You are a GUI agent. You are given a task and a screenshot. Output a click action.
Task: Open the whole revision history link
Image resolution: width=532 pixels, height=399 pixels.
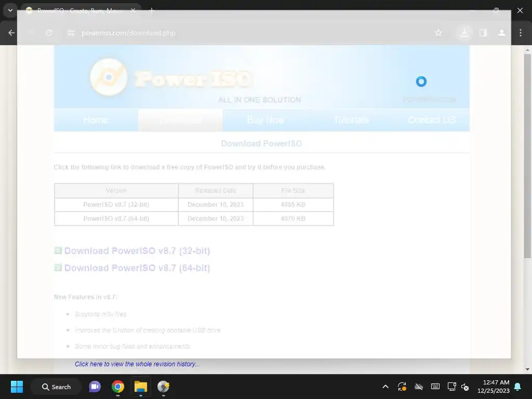[x=137, y=364]
